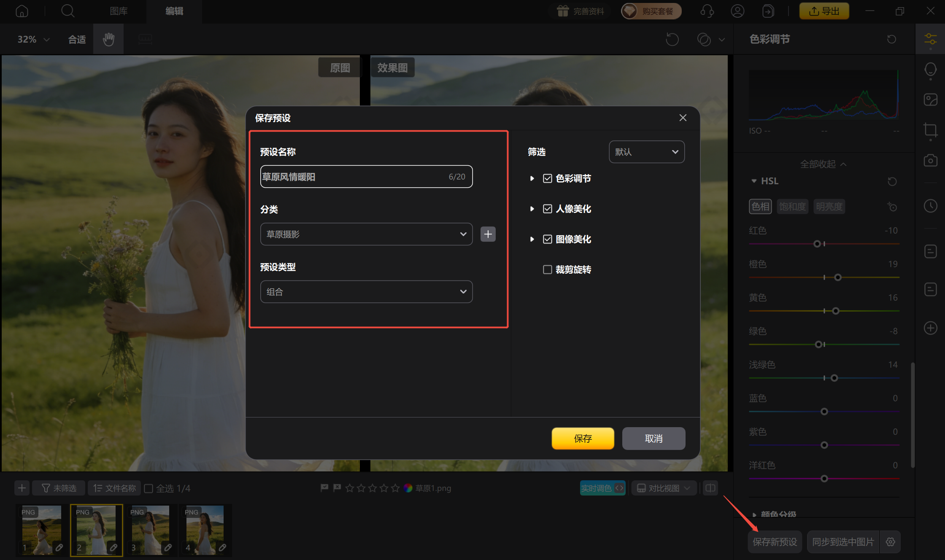Switch to the 图库 tab

(119, 11)
